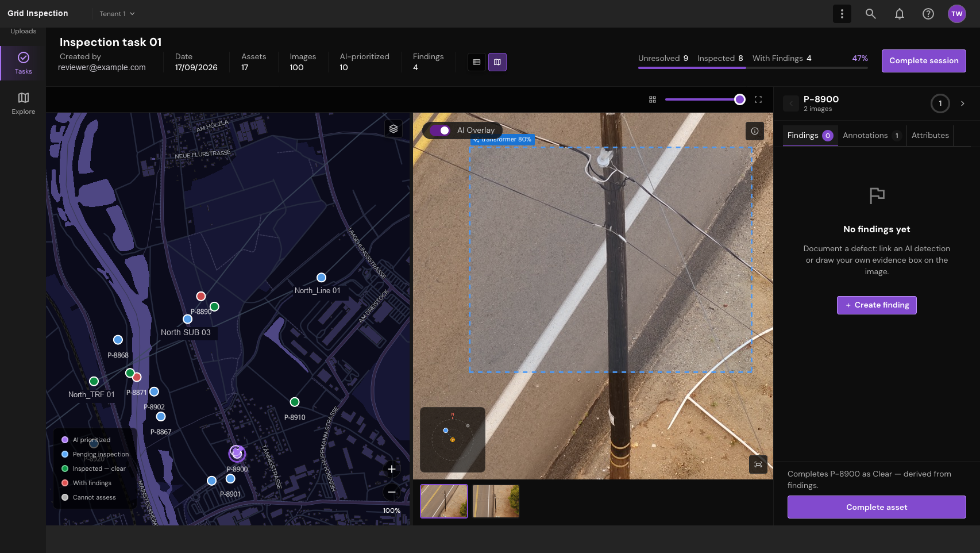Go to previous asset chevron
This screenshot has height=553, width=980.
[790, 103]
